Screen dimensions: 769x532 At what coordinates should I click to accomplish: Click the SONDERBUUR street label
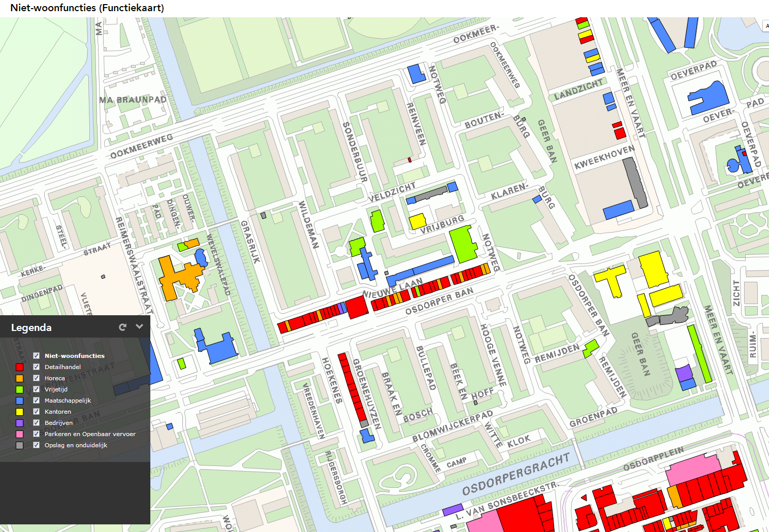[x=355, y=152]
